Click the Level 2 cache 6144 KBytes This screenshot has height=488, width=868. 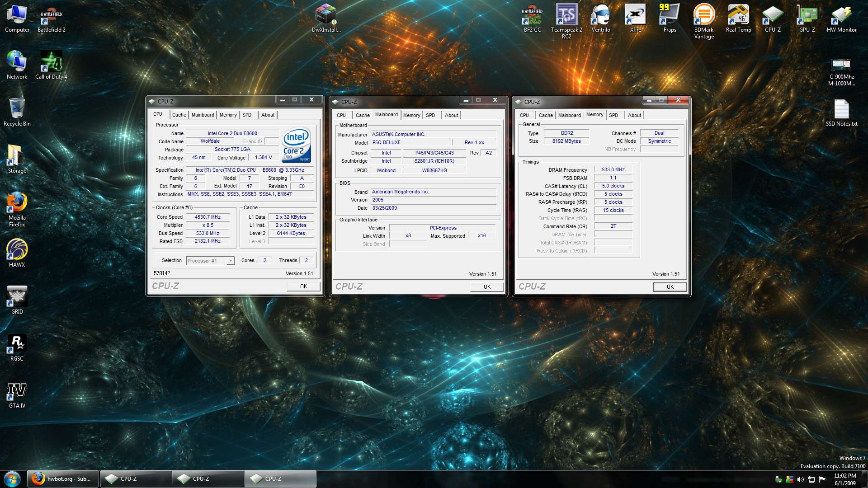291,234
